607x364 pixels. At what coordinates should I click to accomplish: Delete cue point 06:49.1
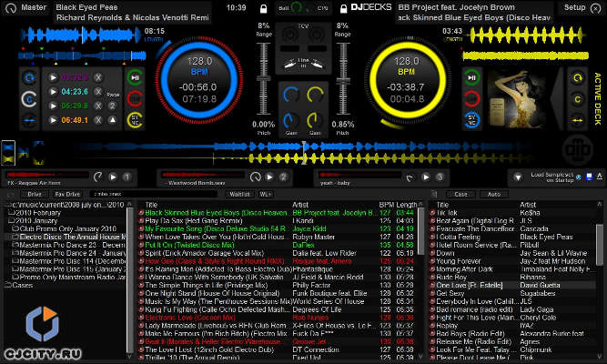tap(98, 120)
